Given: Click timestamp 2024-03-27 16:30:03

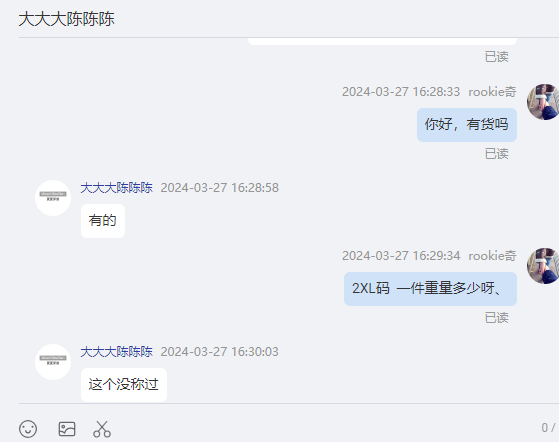Looking at the screenshot, I should (x=219, y=352).
